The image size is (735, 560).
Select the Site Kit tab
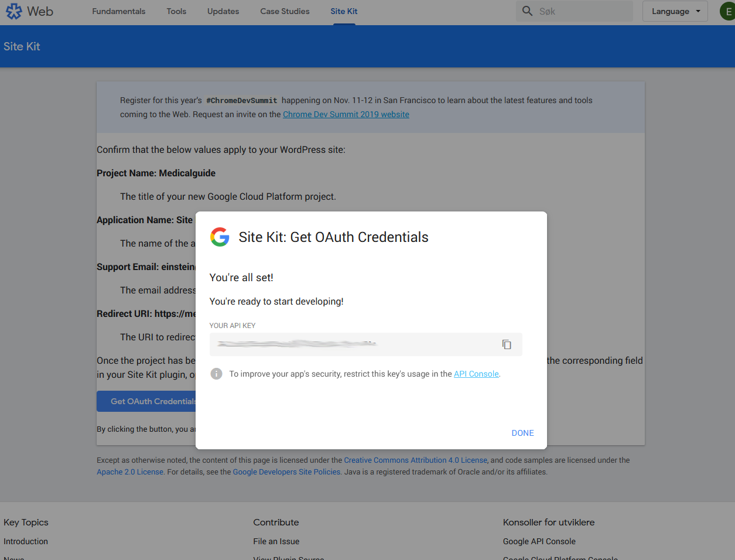click(x=344, y=11)
